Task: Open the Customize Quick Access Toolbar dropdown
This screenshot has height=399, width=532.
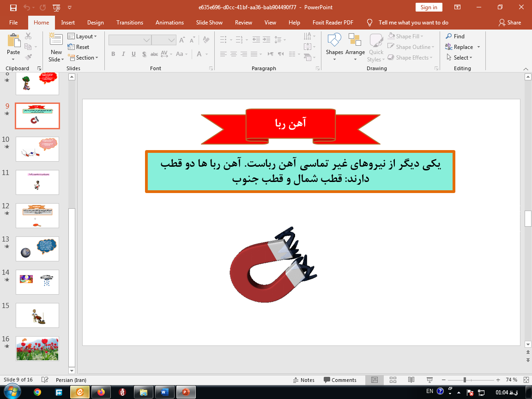Action: (x=70, y=7)
